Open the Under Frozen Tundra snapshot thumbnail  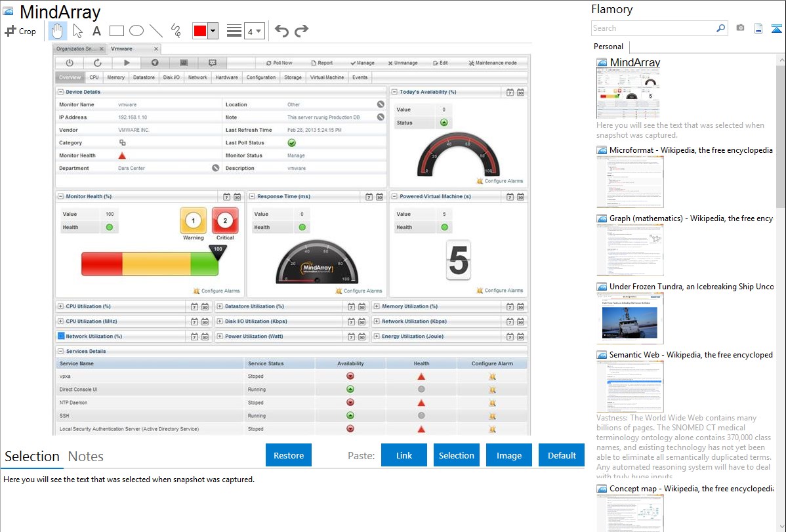tap(630, 318)
